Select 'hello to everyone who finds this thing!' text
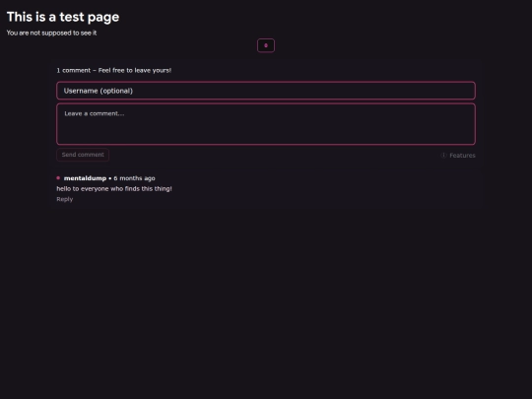 point(114,188)
